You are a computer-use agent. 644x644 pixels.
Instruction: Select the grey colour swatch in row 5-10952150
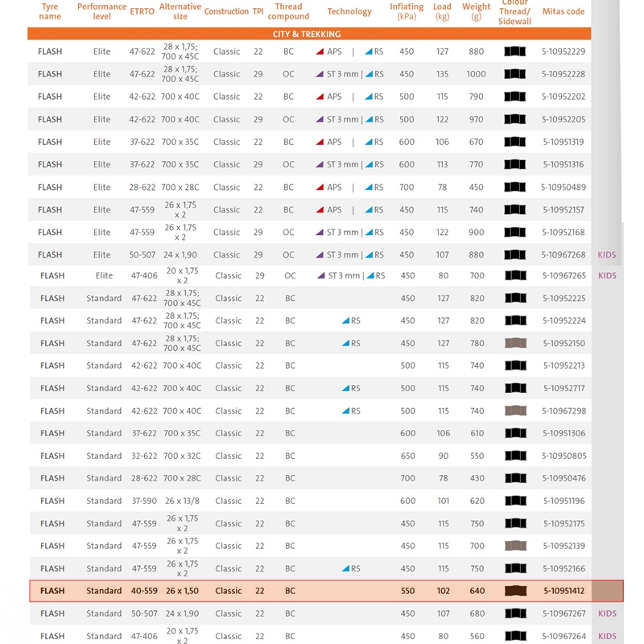(515, 343)
